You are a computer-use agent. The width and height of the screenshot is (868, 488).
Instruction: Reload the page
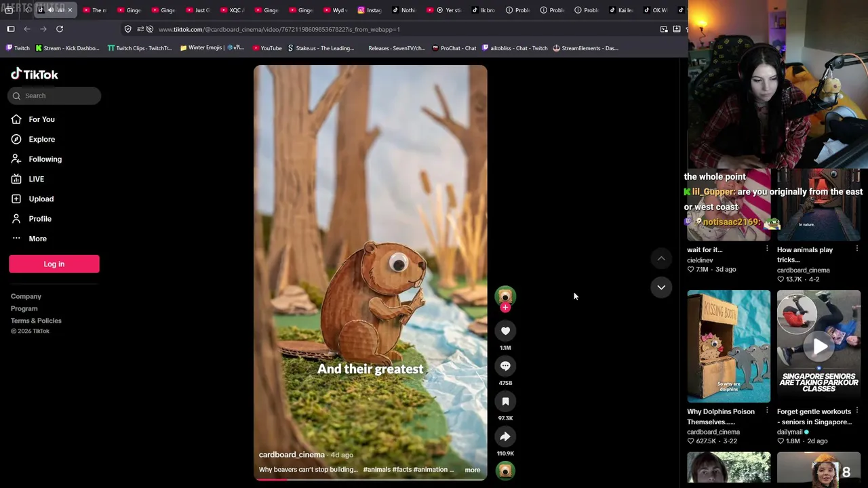click(60, 29)
